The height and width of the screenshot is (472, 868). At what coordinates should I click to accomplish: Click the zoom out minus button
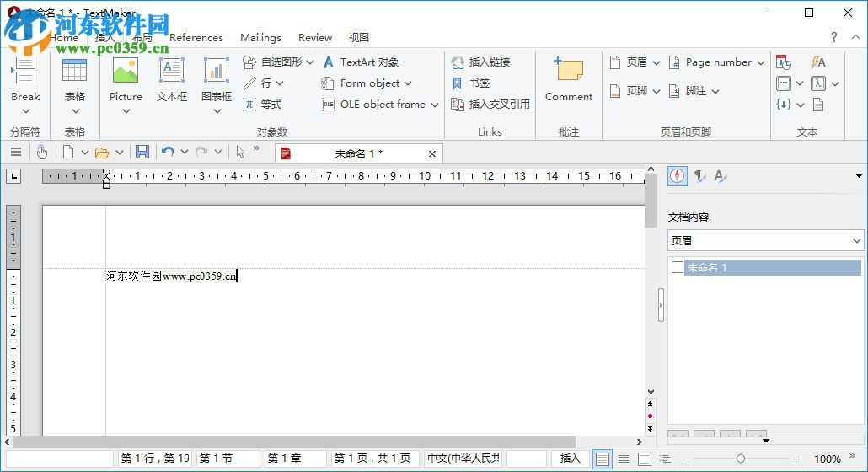click(x=687, y=459)
